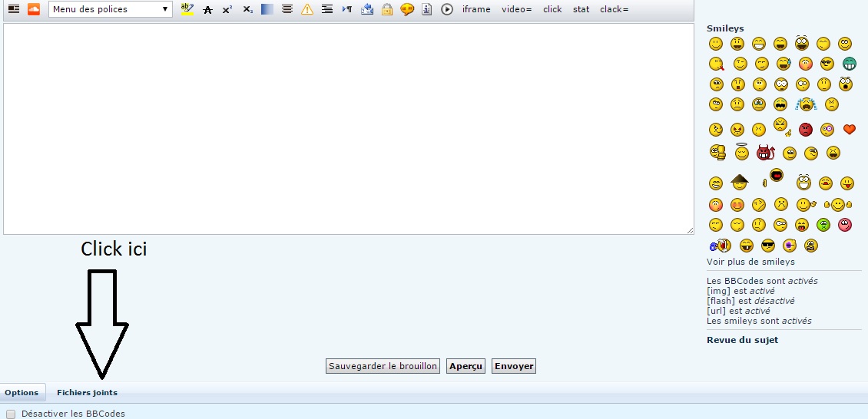Viewport: 868px width, 419px height.
Task: Select the Options tab
Action: click(x=22, y=392)
